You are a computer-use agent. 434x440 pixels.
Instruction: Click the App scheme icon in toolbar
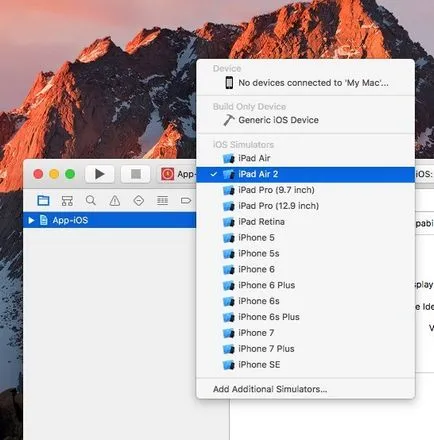tap(168, 174)
